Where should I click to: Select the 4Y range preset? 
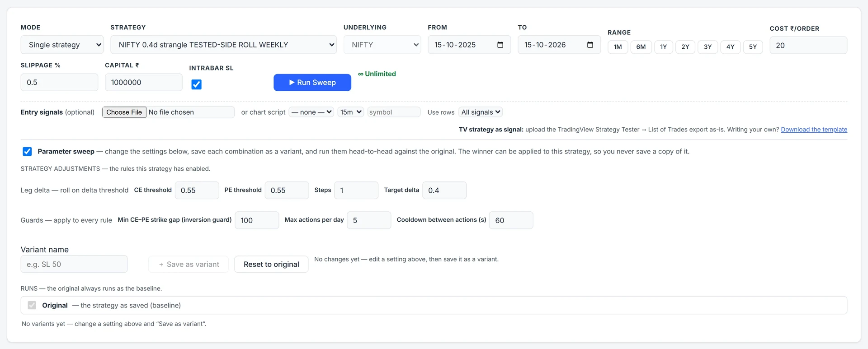click(730, 47)
